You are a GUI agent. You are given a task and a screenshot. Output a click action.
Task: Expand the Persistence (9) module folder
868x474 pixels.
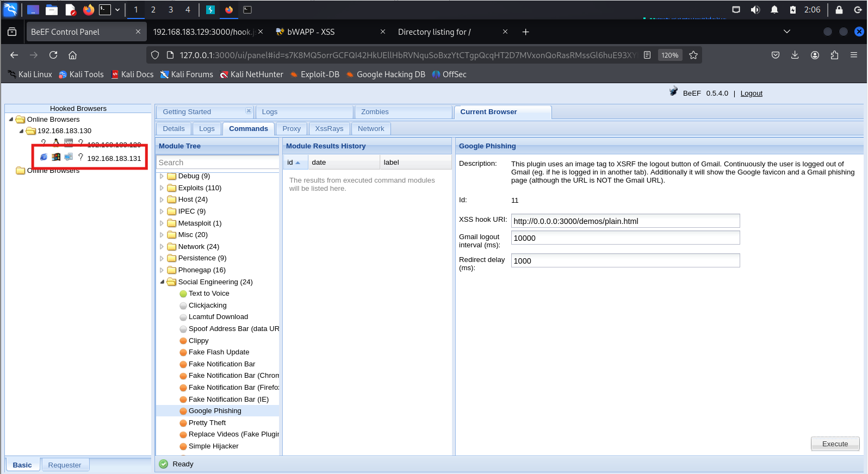[x=162, y=258]
